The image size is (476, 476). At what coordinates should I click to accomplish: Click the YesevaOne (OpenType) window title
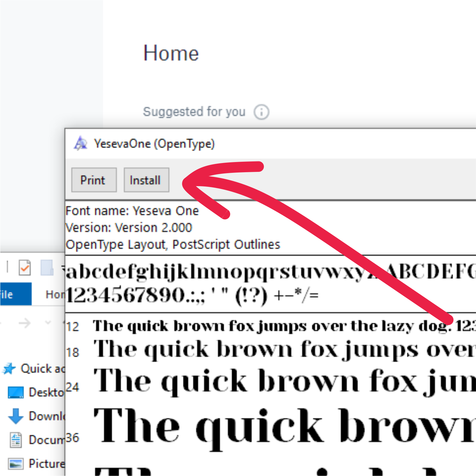pyautogui.click(x=154, y=144)
